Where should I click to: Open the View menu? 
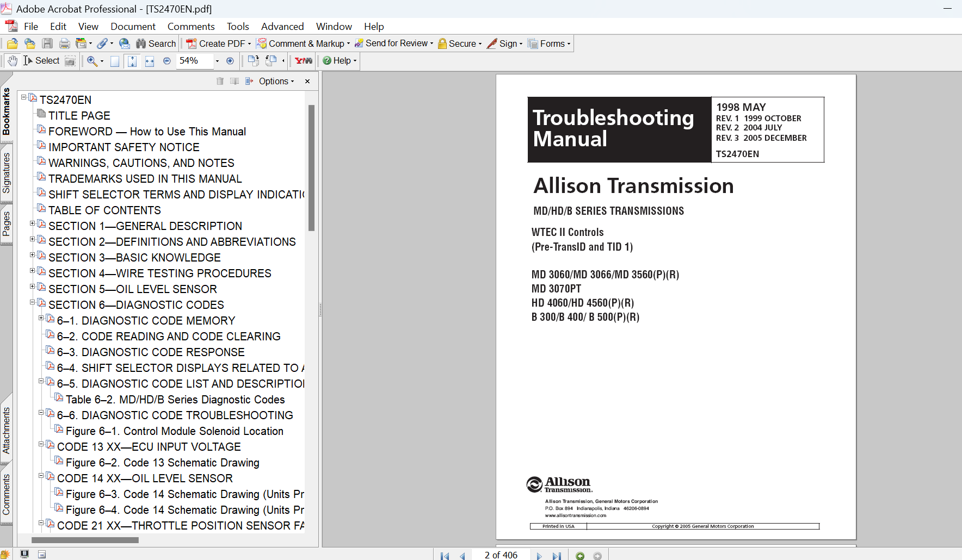88,27
